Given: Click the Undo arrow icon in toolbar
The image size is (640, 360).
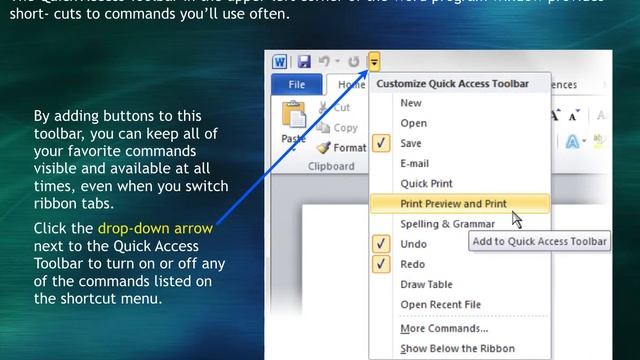Looking at the screenshot, I should point(324,61).
